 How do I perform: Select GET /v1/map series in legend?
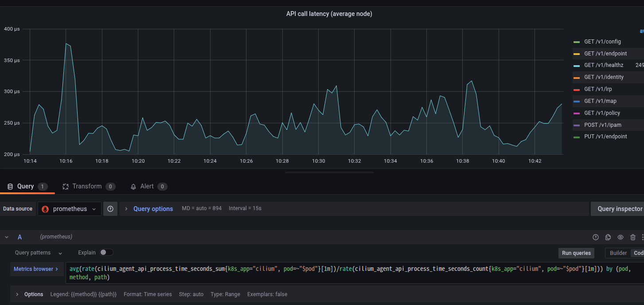coord(600,101)
